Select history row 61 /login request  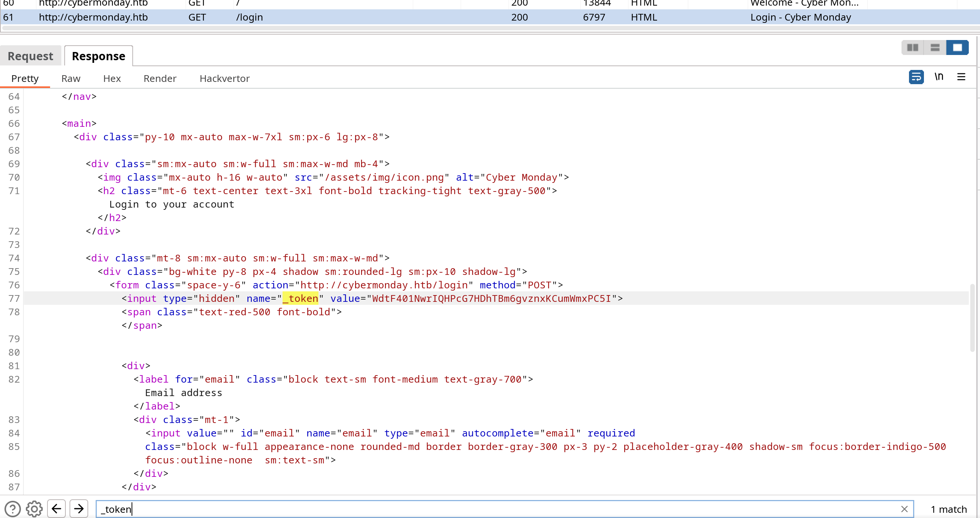(x=490, y=17)
